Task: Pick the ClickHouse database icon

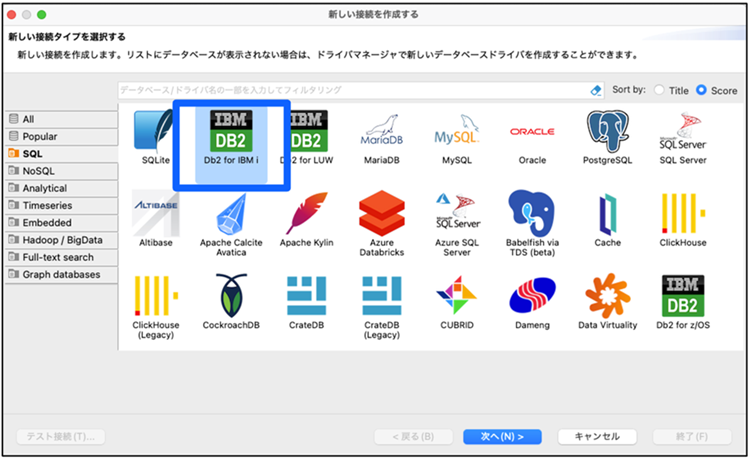Action: pyautogui.click(x=683, y=214)
